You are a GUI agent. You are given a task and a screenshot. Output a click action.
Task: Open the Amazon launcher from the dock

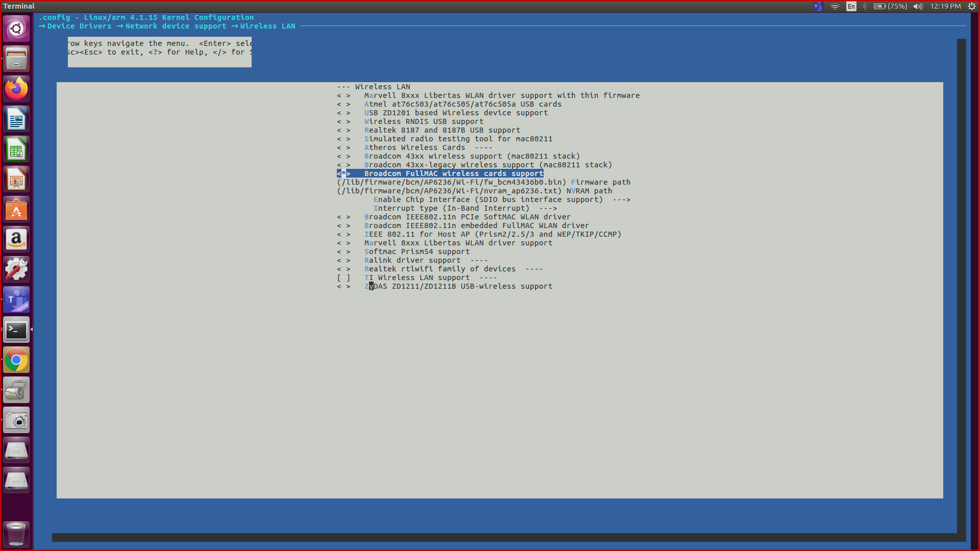(16, 239)
